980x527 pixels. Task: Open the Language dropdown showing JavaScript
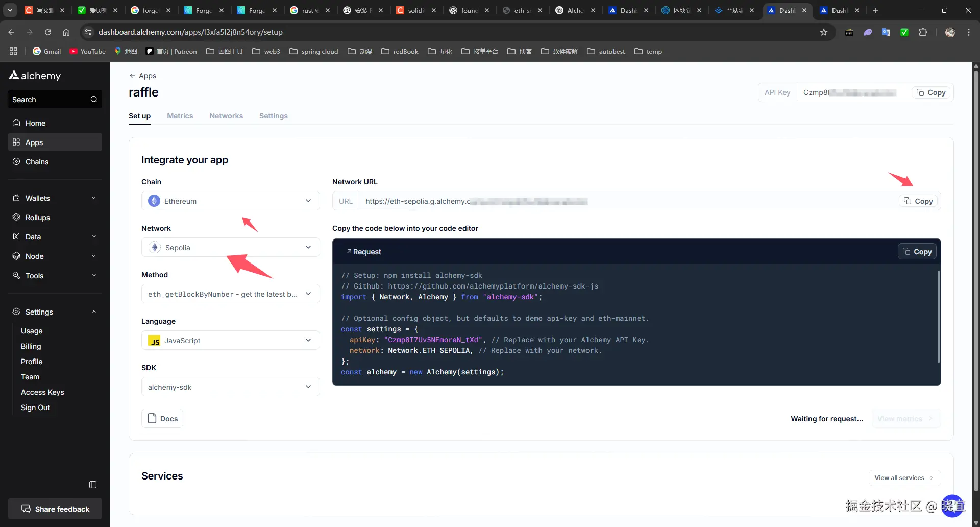[x=231, y=340]
